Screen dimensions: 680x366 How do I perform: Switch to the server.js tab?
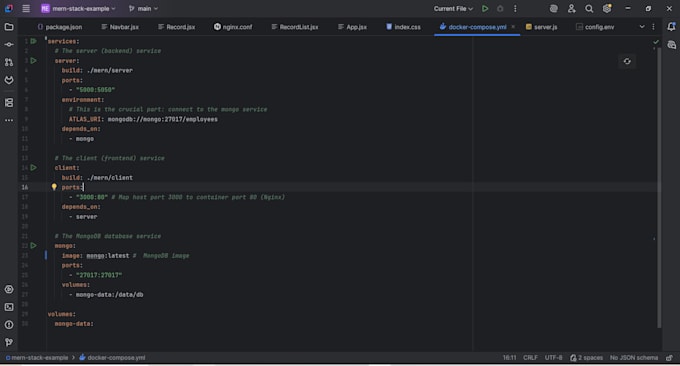tap(542, 27)
